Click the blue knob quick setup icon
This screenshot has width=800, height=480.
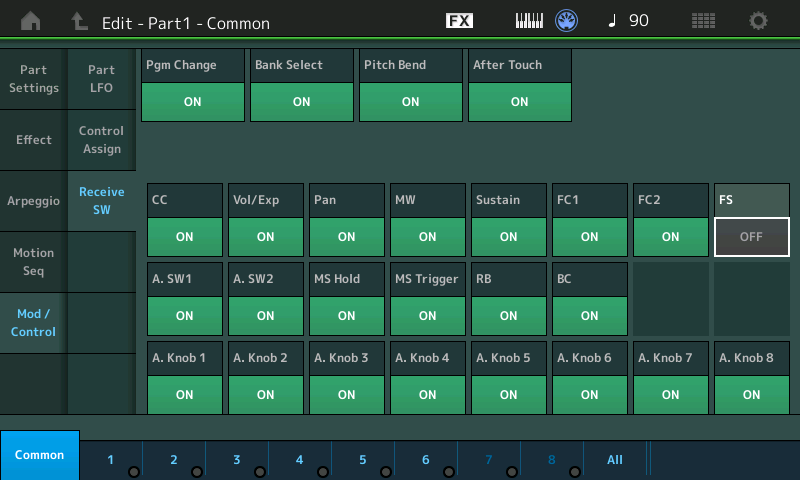pos(568,21)
